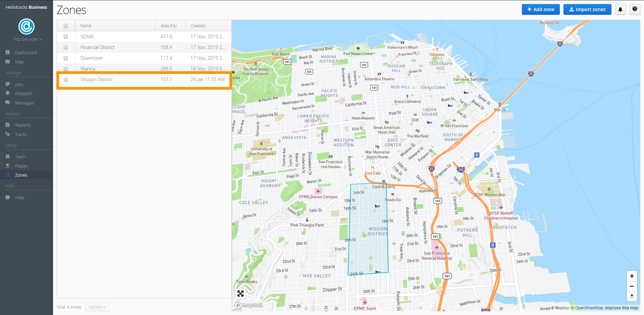Click the Dispatch icon in sidebar

point(8,93)
